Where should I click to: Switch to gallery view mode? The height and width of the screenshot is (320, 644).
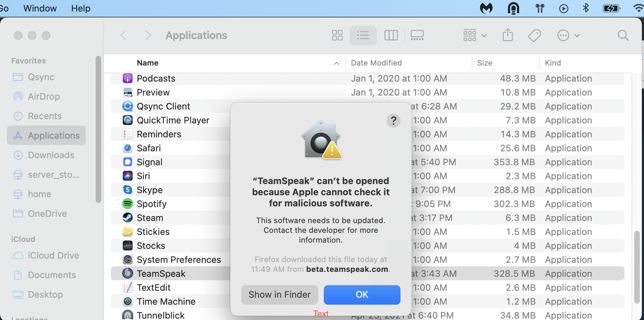[417, 35]
